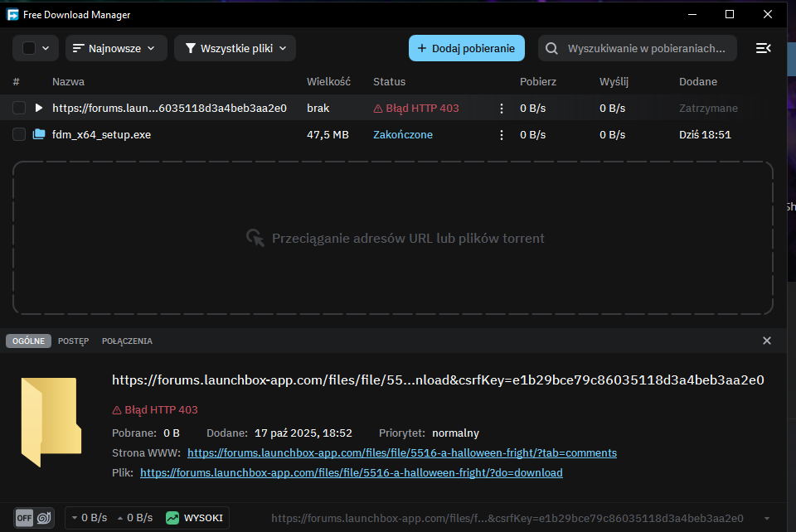This screenshot has width=796, height=532.
Task: Open three-dot menu for fdm_x64_setup.exe
Action: click(x=500, y=134)
